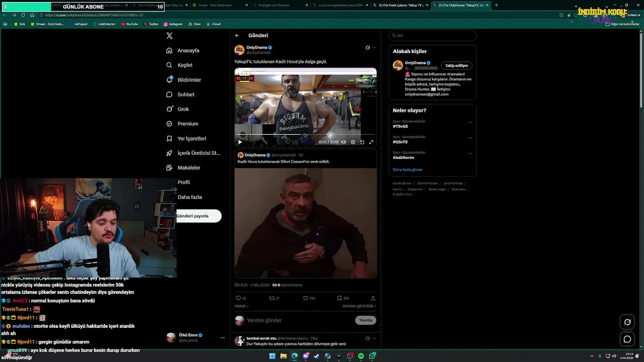The width and height of the screenshot is (644, 362).
Task: Open Yer İşaretleri bookmarks
Action: click(186, 138)
